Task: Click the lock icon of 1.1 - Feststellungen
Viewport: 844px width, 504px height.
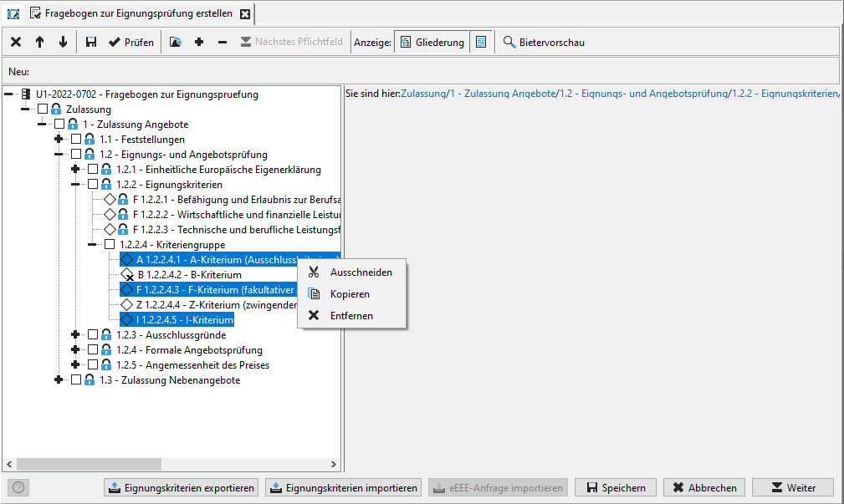Action: pyautogui.click(x=90, y=140)
